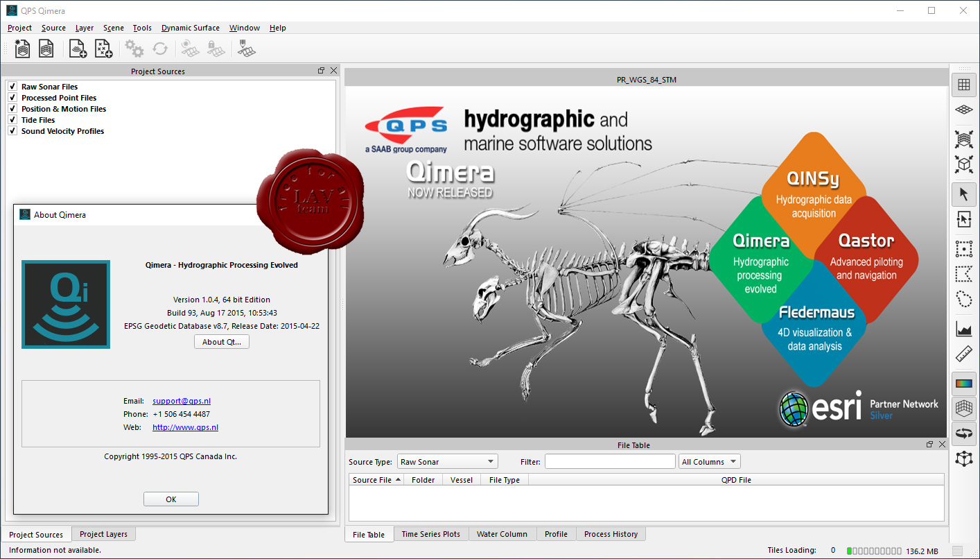
Task: Click the Vessel column header
Action: (462, 479)
